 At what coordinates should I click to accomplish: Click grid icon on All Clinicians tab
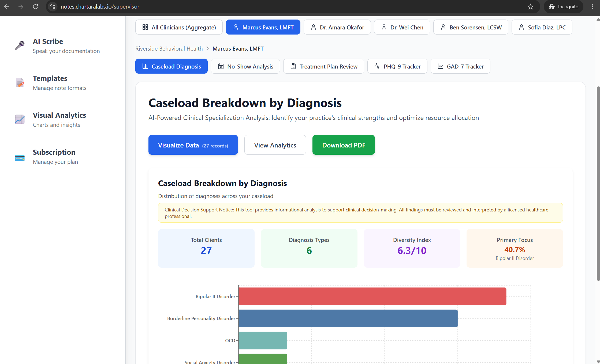(145, 27)
